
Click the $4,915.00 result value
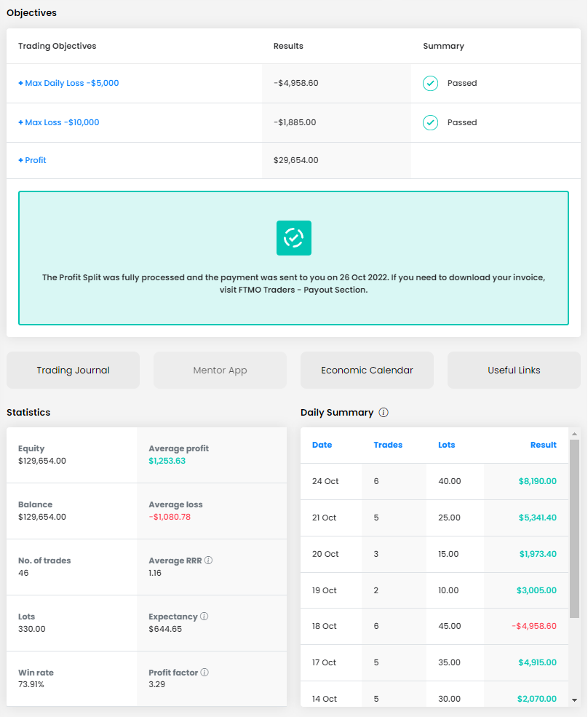[x=537, y=662]
